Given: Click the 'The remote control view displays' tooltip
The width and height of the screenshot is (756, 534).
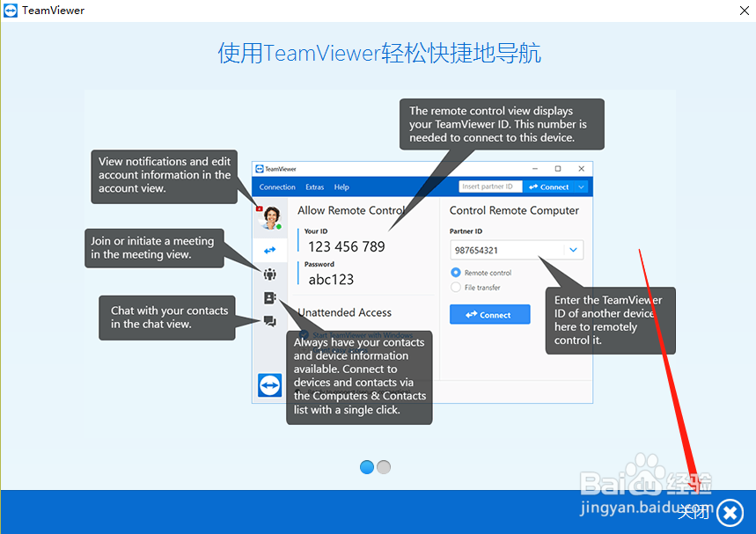Looking at the screenshot, I should 502,124.
